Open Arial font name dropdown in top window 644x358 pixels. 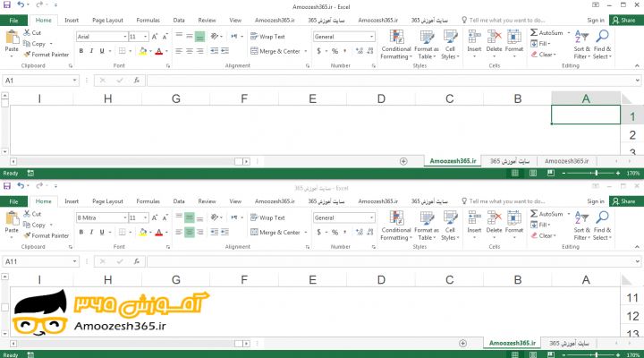pyautogui.click(x=125, y=37)
